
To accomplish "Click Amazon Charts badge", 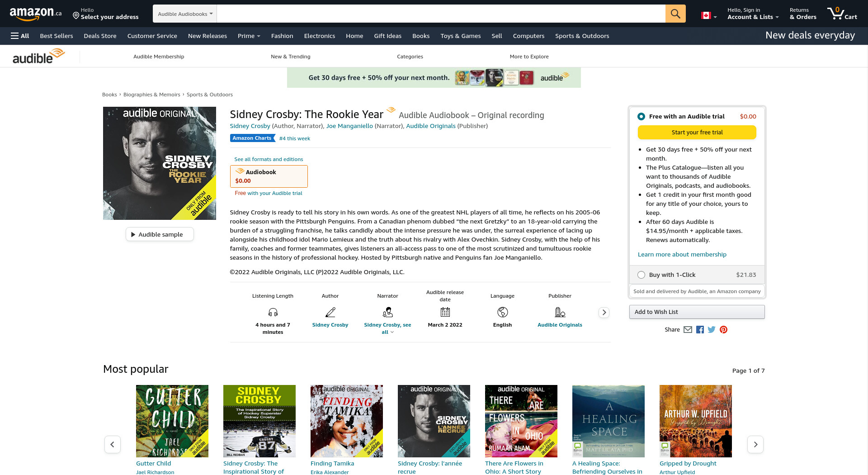I will click(252, 138).
